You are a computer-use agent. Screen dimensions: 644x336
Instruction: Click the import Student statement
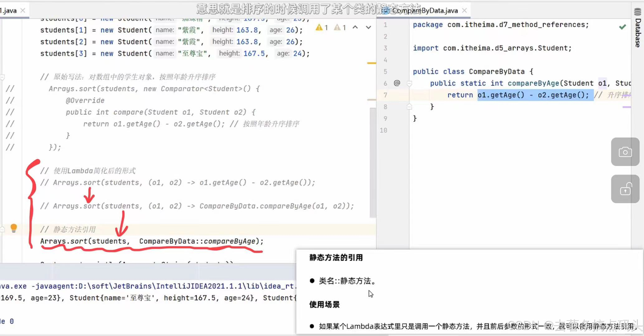492,48
